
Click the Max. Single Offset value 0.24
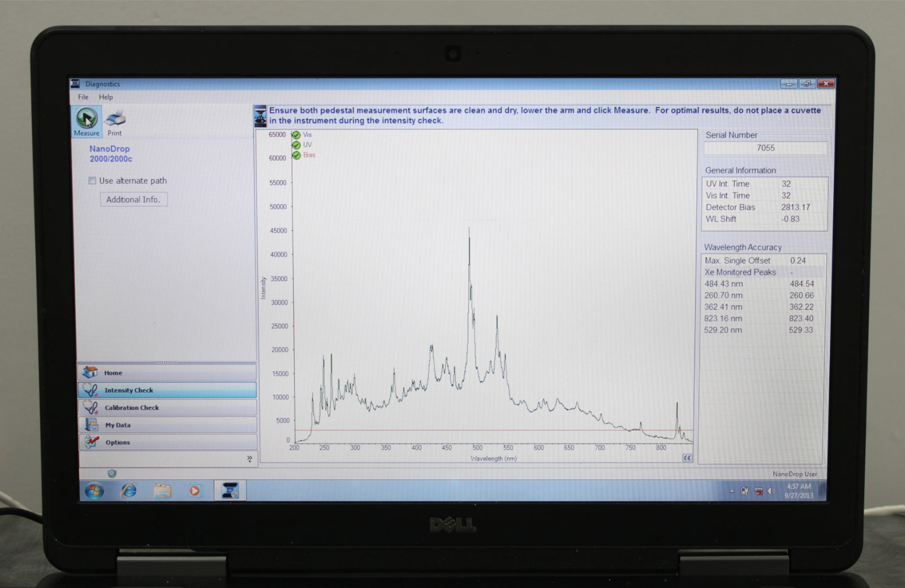click(798, 261)
